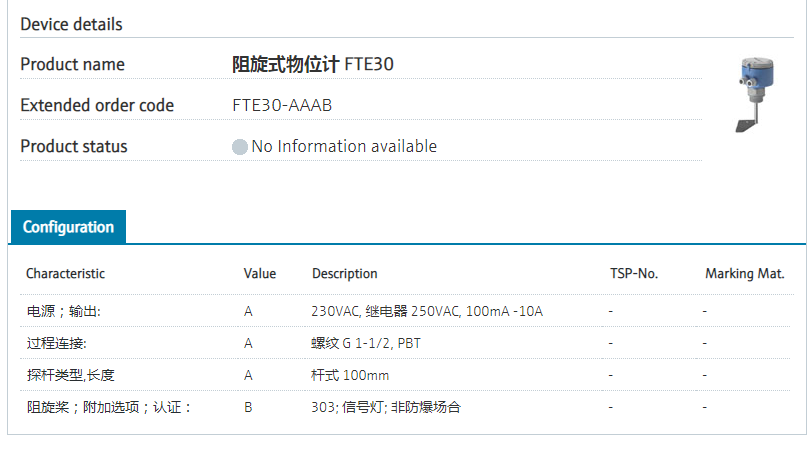
Task: Click the Device details heading
Action: click(71, 24)
